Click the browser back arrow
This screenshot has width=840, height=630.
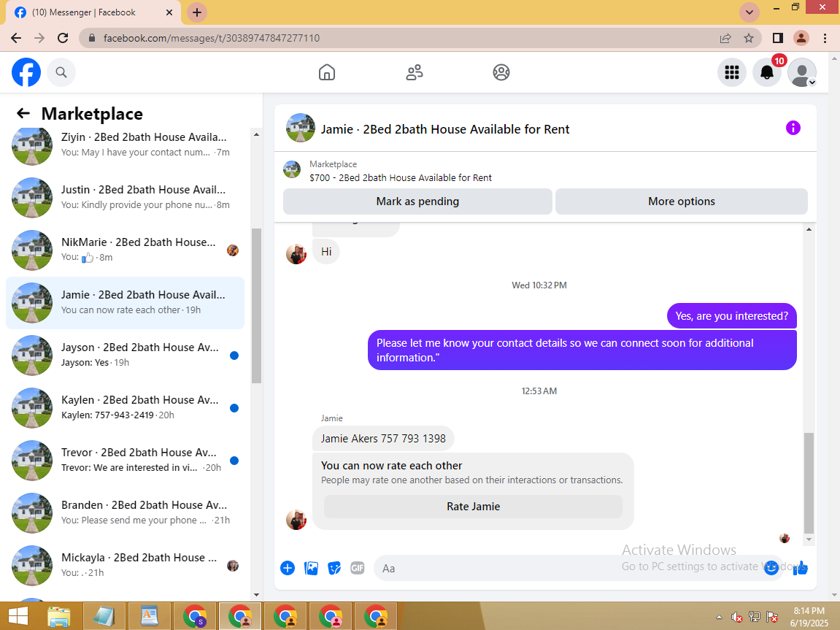(16, 38)
